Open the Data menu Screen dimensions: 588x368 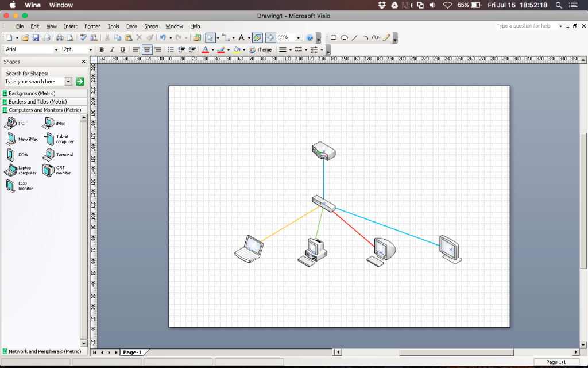tap(131, 26)
